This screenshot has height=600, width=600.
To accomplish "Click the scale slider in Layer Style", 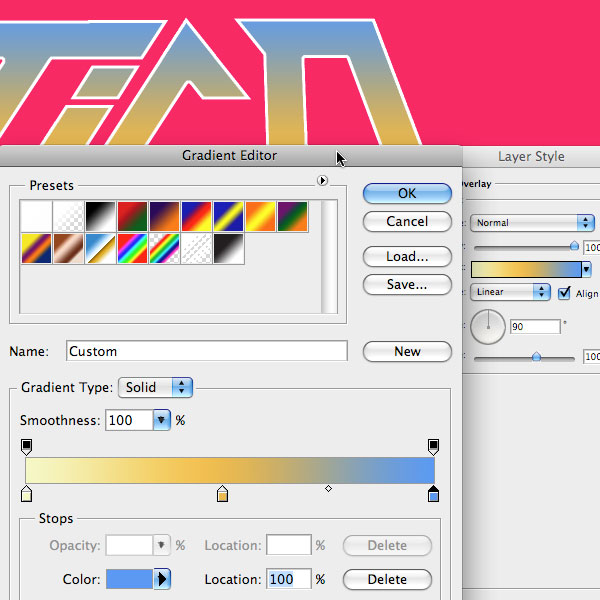I will [x=524, y=358].
